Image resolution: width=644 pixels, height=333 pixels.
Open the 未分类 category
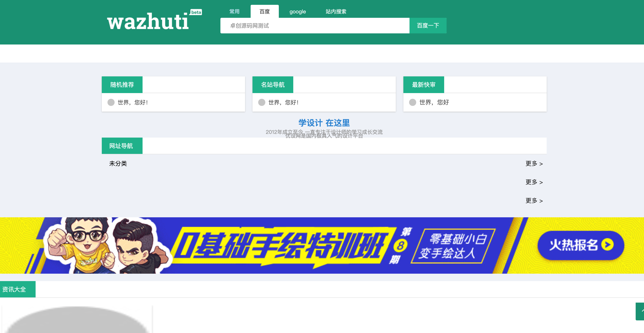point(118,164)
